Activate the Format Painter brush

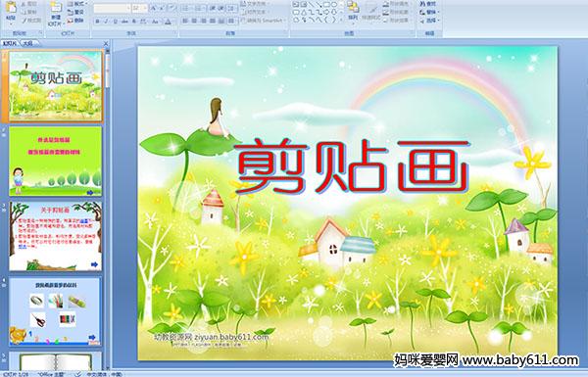pos(31,21)
